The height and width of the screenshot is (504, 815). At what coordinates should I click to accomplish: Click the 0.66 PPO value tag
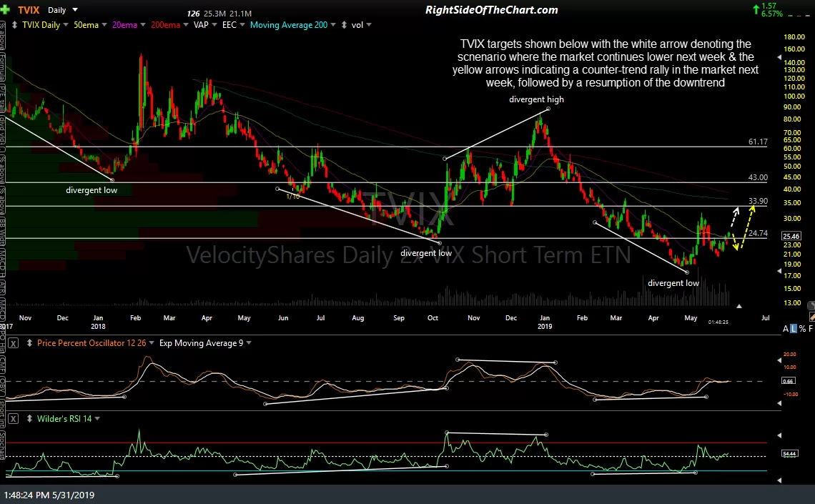(788, 381)
